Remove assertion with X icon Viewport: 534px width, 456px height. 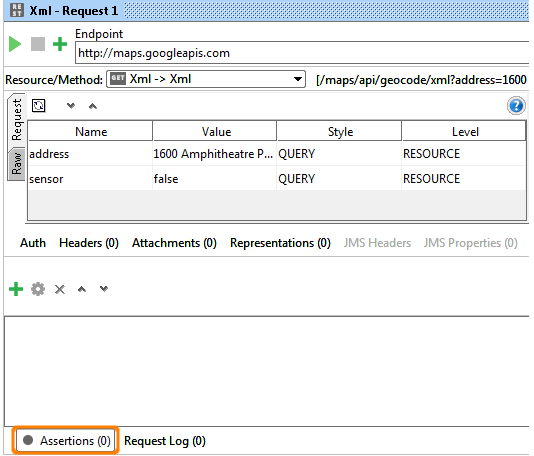click(x=60, y=289)
